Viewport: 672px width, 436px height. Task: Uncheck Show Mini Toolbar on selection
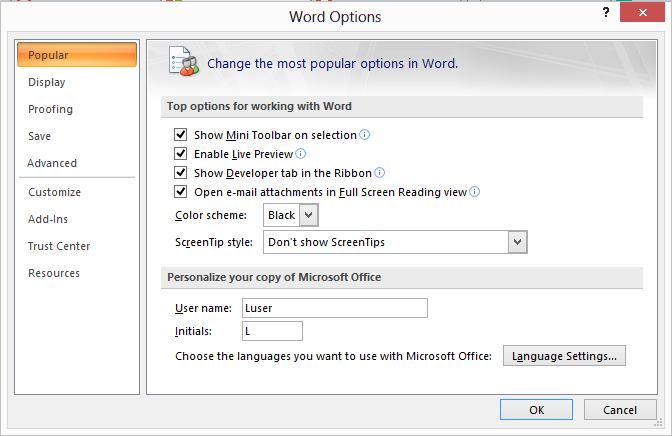180,135
